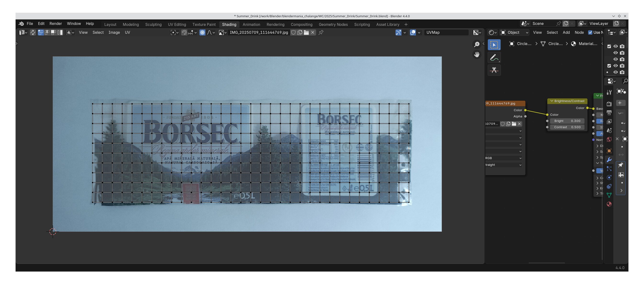Open the UV menu in UV editor
This screenshot has height=290, width=644.
click(x=127, y=32)
